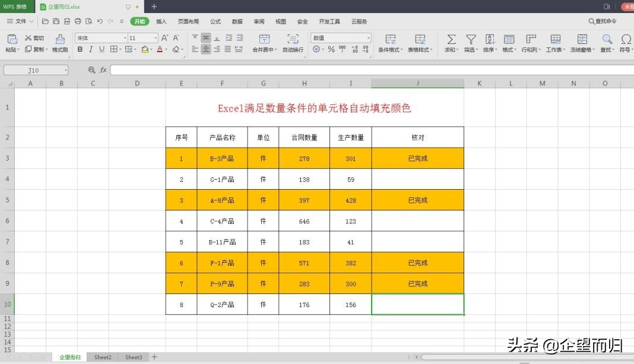Open a new document tab with plus
This screenshot has height=364, width=634.
coord(154,7)
